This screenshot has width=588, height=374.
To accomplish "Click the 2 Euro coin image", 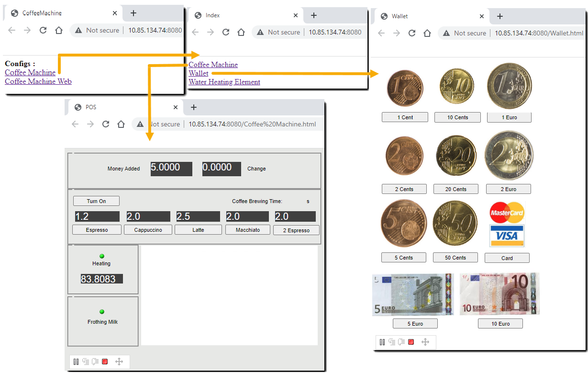I will pyautogui.click(x=509, y=155).
